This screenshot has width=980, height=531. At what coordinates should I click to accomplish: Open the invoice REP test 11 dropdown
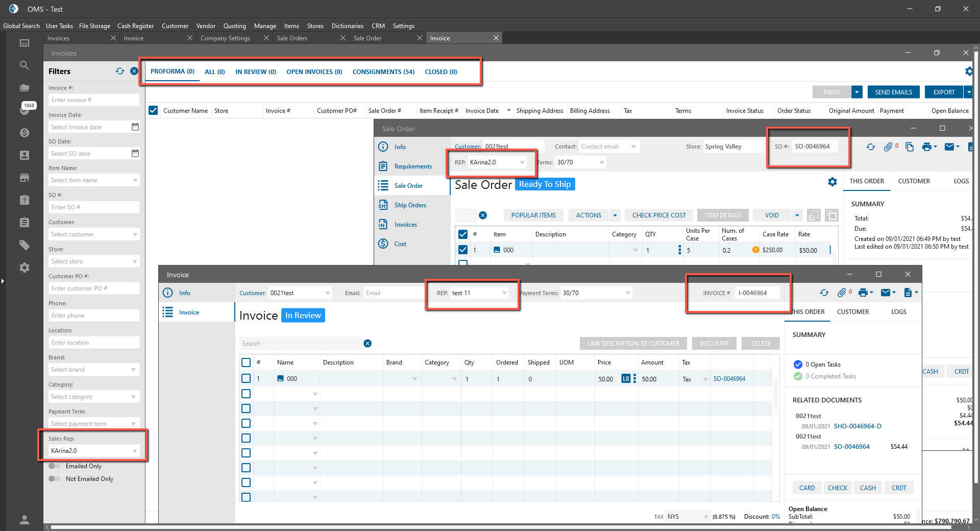click(x=504, y=293)
